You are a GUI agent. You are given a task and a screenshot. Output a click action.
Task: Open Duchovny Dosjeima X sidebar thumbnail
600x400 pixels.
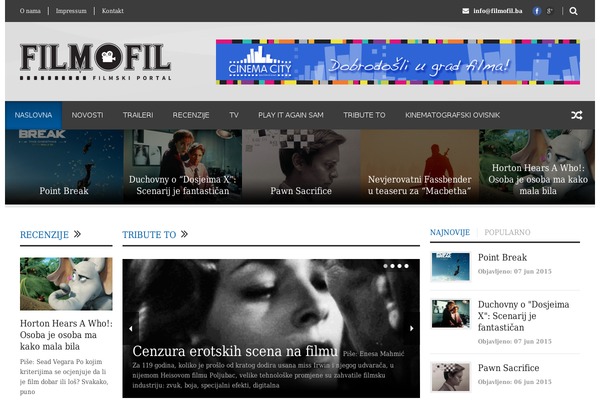[x=450, y=314]
